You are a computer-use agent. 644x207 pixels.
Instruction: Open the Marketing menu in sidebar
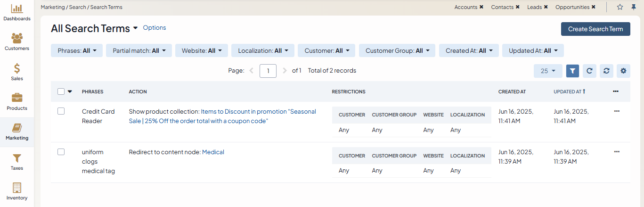point(17,132)
